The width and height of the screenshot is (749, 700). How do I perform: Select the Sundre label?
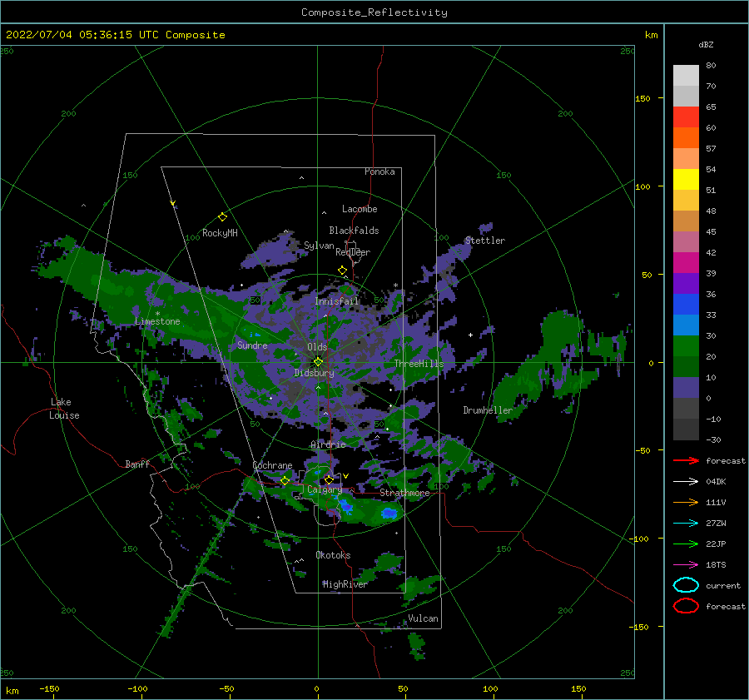[252, 345]
